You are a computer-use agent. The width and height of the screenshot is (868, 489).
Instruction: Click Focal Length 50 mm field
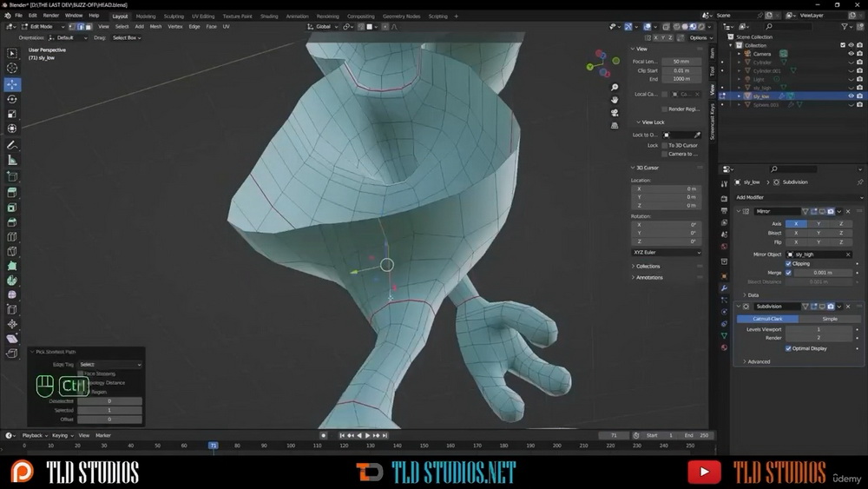(x=681, y=62)
